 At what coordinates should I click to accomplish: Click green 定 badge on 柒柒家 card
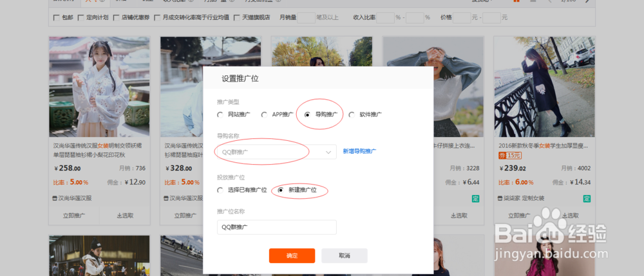[587, 199]
